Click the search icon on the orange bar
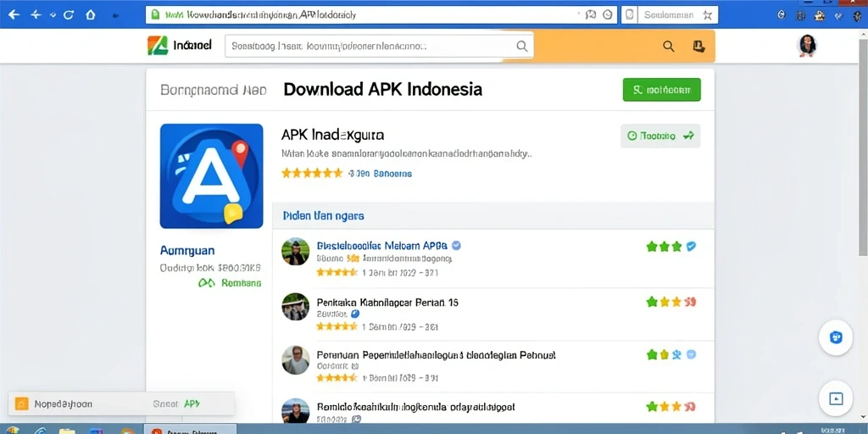The image size is (868, 434). [669, 47]
